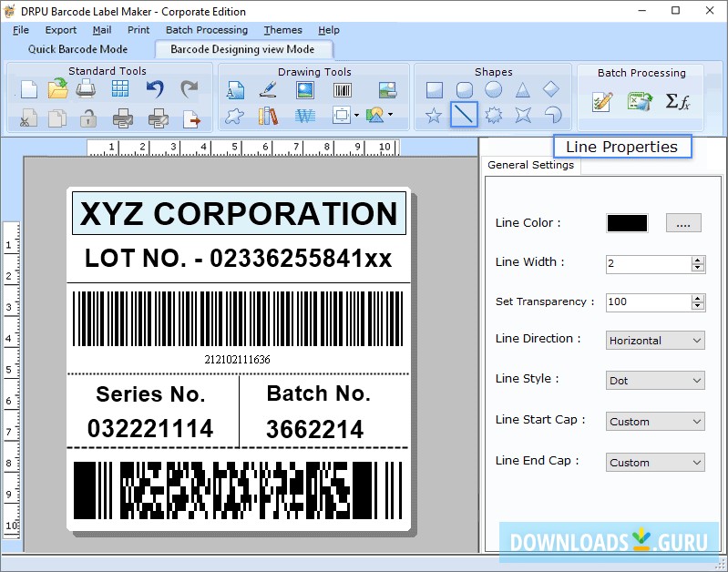This screenshot has height=572, width=728.
Task: Open dropdown arrow beside the frame alignment tool
Action: coord(356,115)
